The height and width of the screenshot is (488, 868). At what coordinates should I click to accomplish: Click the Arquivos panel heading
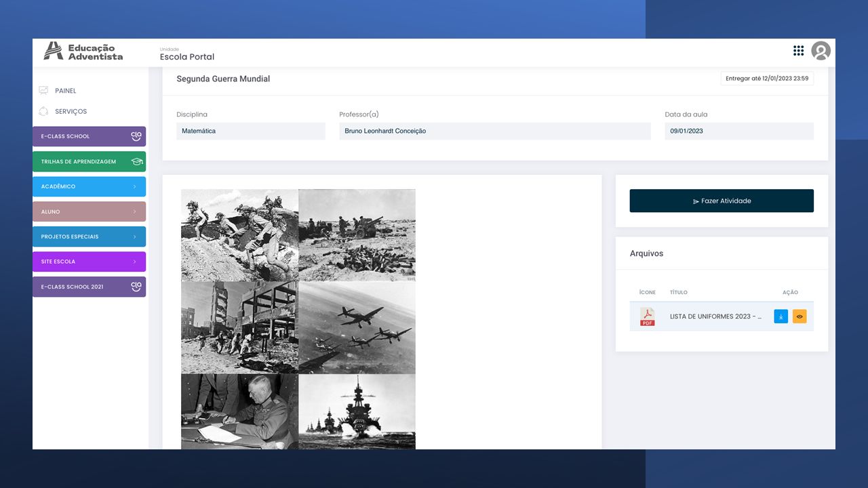pos(646,253)
